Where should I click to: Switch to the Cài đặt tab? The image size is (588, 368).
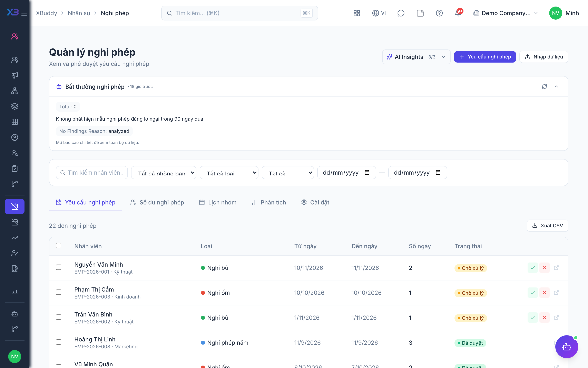(x=315, y=202)
